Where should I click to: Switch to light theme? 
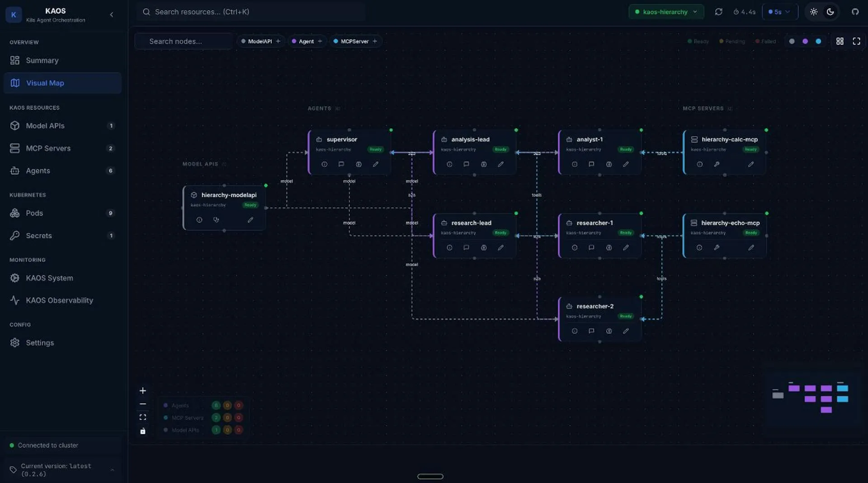coord(814,12)
